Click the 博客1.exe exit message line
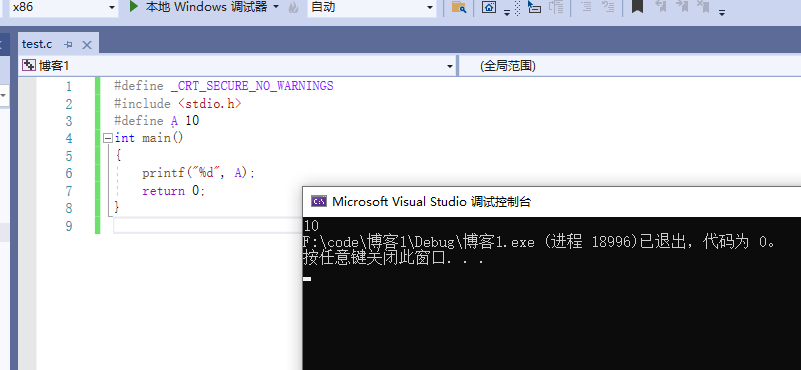This screenshot has width=801, height=370. point(540,242)
